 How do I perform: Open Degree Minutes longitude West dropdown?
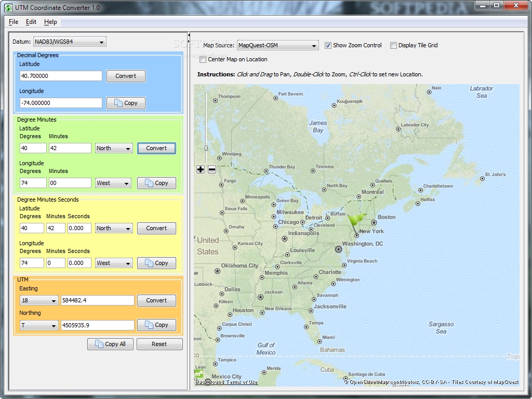[113, 183]
